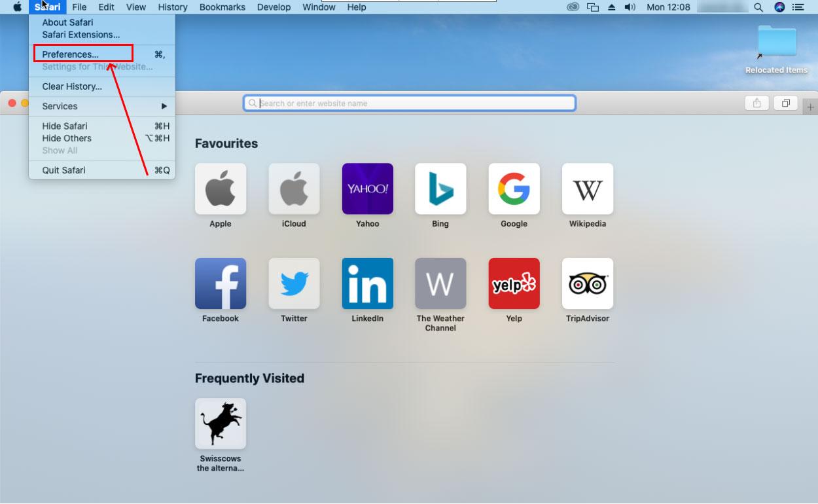Click the Mon 12:08 clock
This screenshot has width=818, height=504.
coord(668,7)
